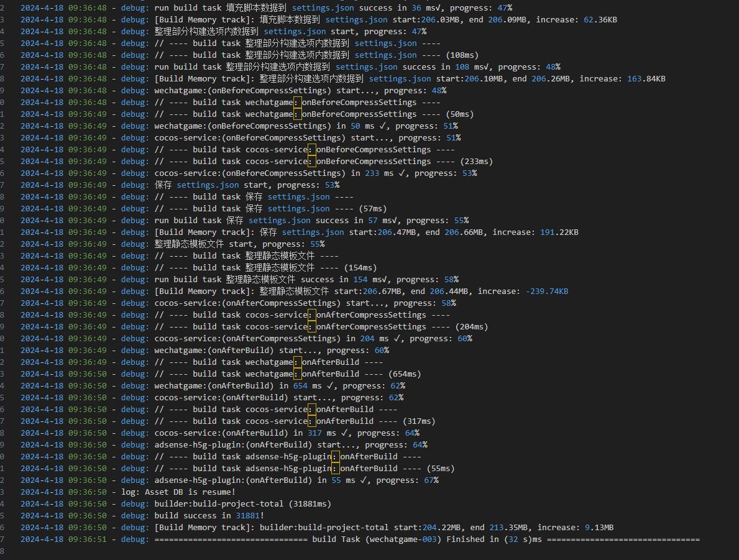
Task: Click the '36' ms value in the 填充脚本数据到 success line
Action: point(416,8)
